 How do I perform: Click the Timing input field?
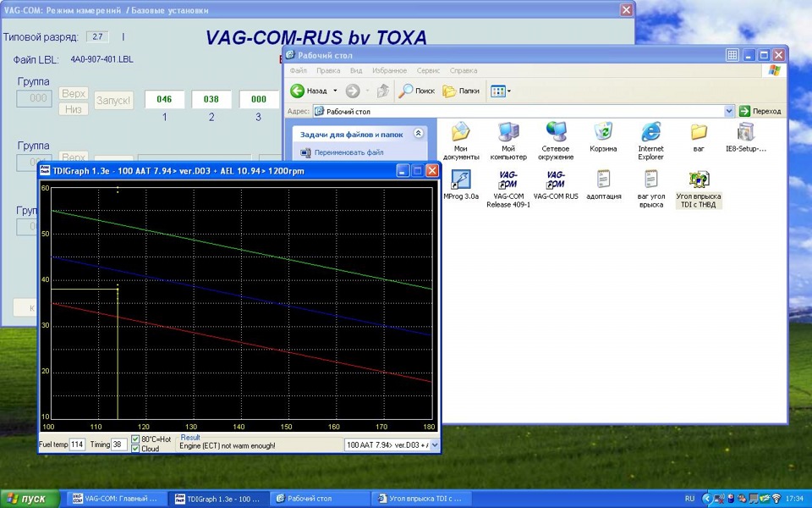pyautogui.click(x=119, y=444)
